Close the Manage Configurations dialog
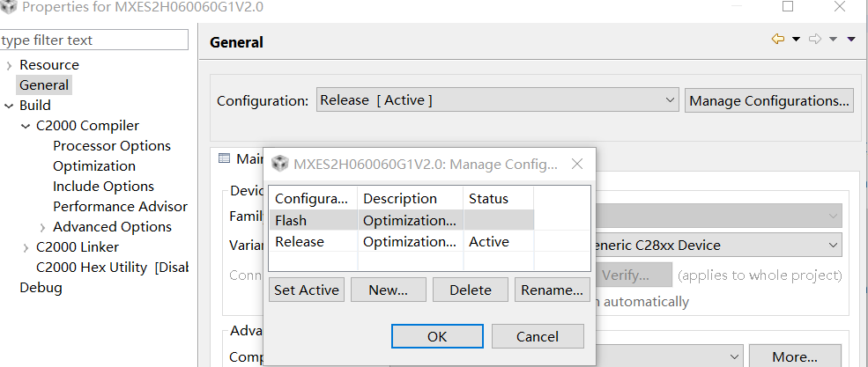This screenshot has height=367, width=868. click(576, 164)
